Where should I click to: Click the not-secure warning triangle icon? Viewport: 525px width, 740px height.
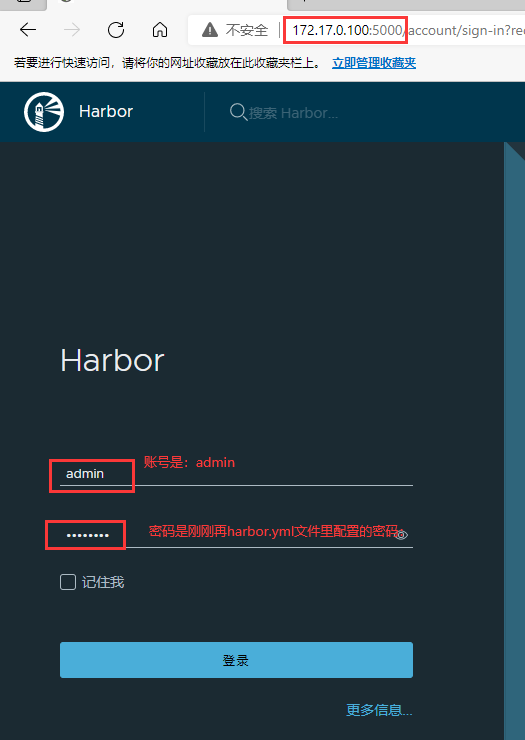click(x=210, y=30)
